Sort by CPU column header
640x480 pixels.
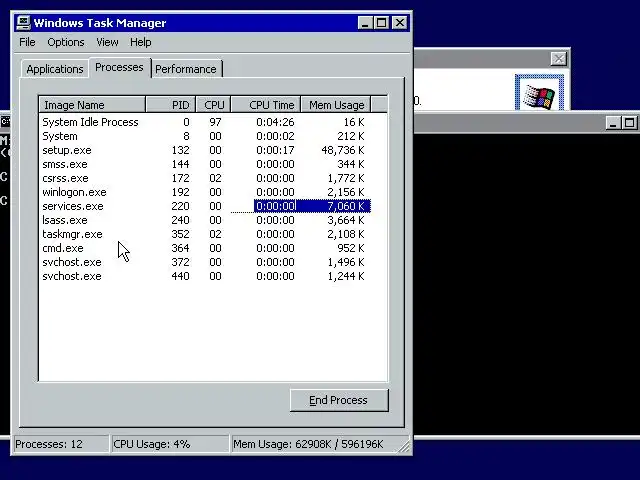[213, 105]
